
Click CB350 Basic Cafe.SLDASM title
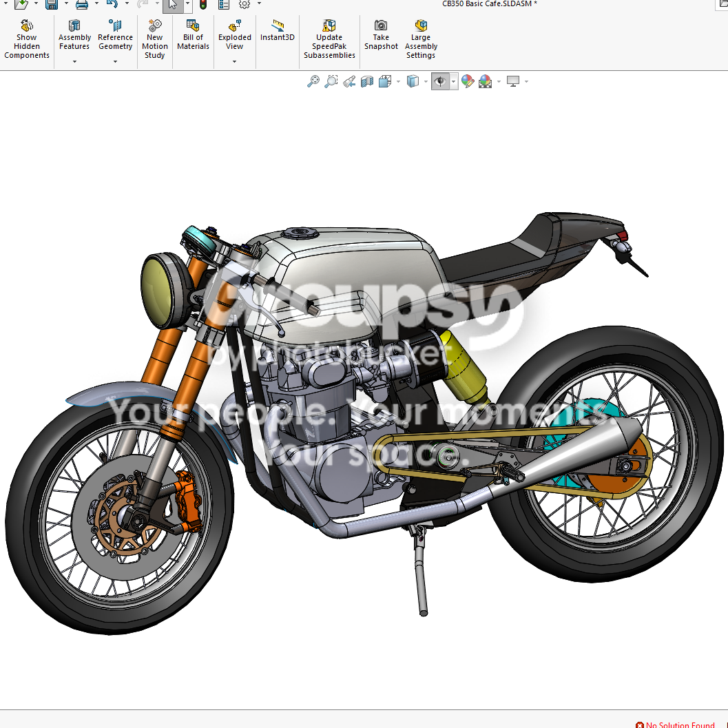point(490,3)
